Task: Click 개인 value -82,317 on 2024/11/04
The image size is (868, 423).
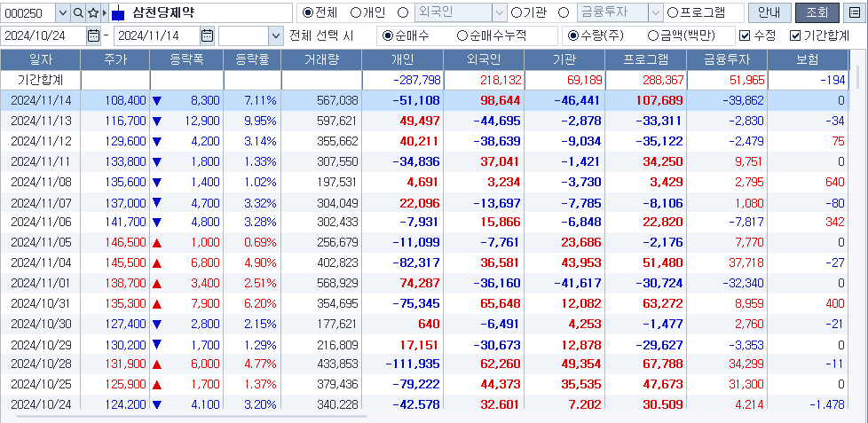Action: pyautogui.click(x=415, y=262)
